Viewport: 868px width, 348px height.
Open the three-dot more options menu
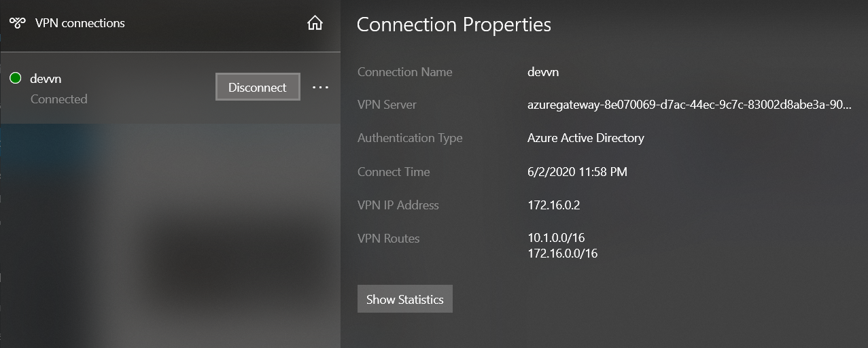point(320,88)
